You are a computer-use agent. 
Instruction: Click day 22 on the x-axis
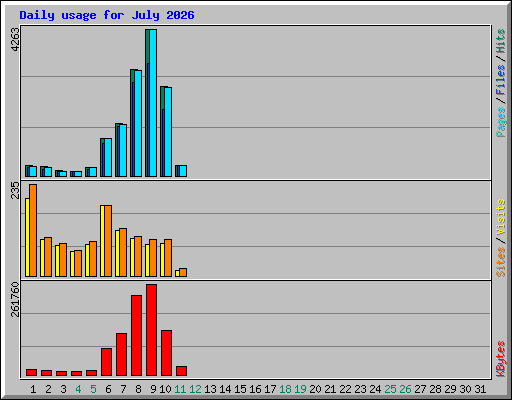pyautogui.click(x=345, y=389)
